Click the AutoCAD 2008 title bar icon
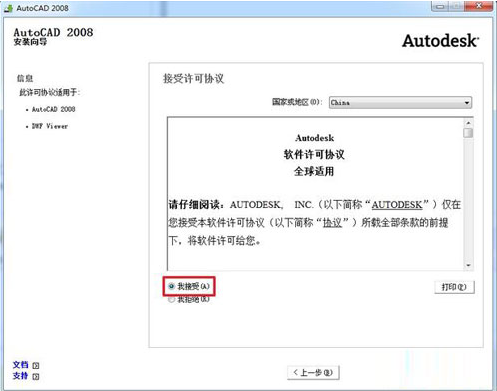 point(9,8)
